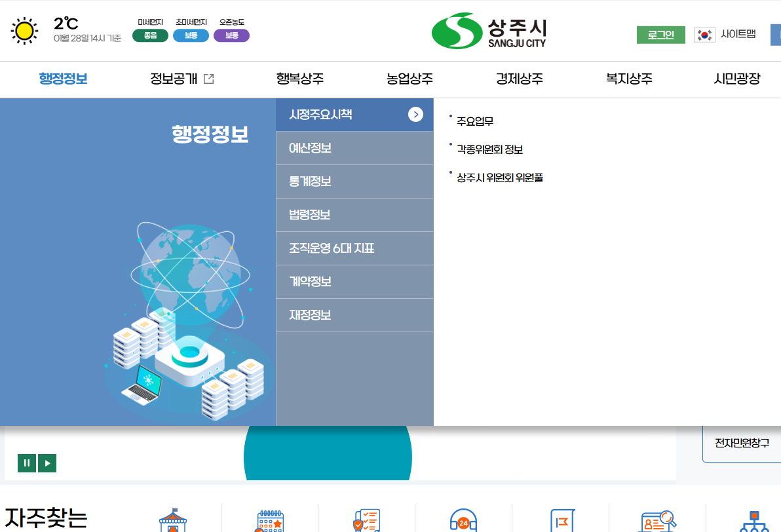Click the checklist with shield icon

coord(367,521)
